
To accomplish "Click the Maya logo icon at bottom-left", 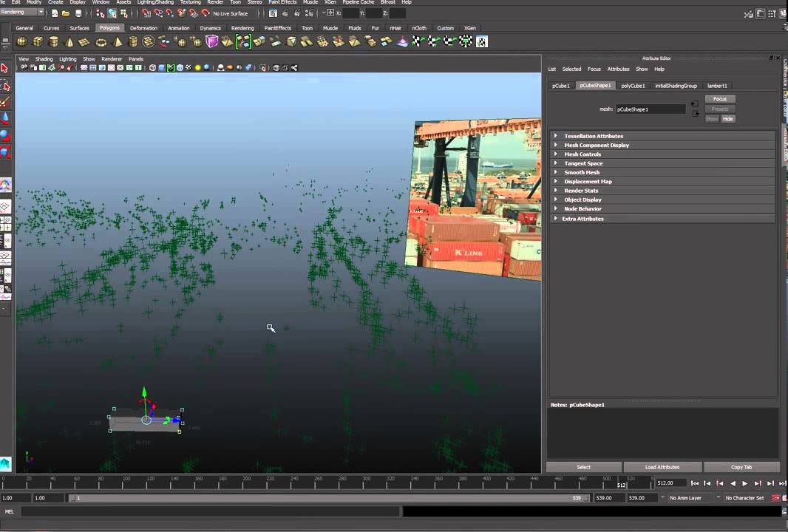I will pos(5,464).
